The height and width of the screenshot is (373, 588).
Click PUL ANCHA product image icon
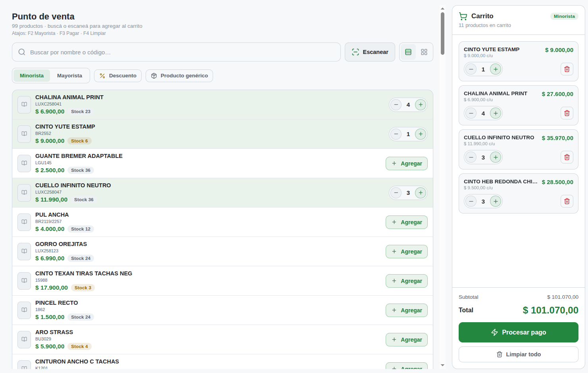click(24, 222)
